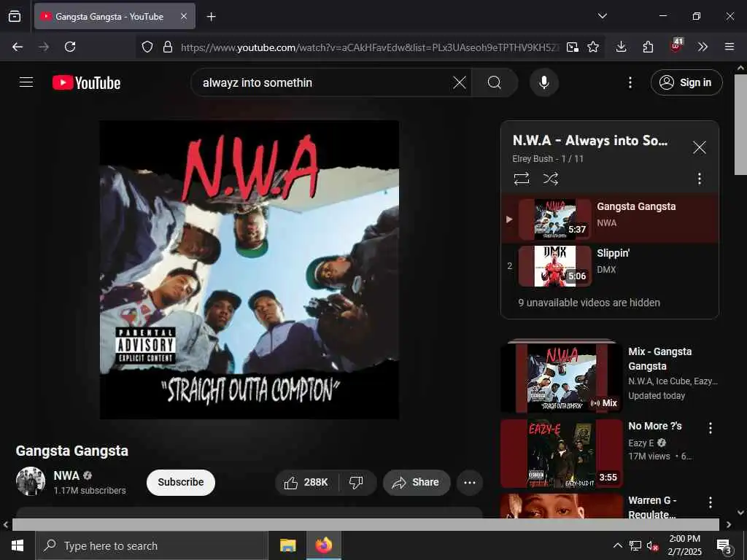Screen dimensions: 747x560
Task: Open the Mix - Gangsta Gangsta thumbnail
Action: click(562, 377)
